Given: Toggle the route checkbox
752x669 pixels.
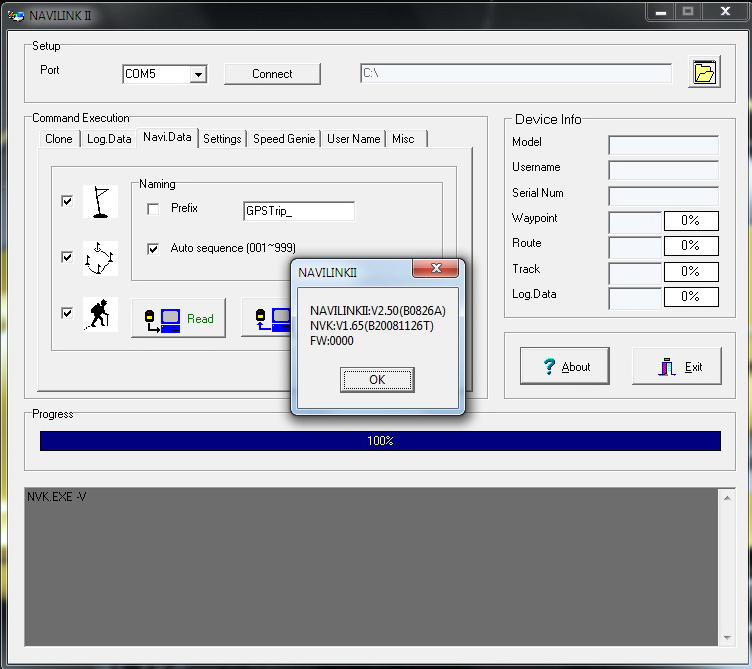Looking at the screenshot, I should (67, 257).
